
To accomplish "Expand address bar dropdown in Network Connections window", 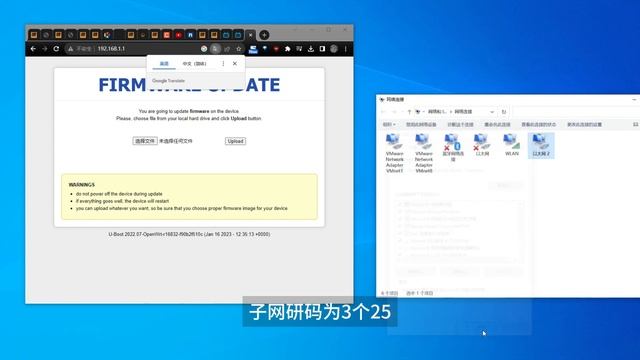I will point(492,112).
